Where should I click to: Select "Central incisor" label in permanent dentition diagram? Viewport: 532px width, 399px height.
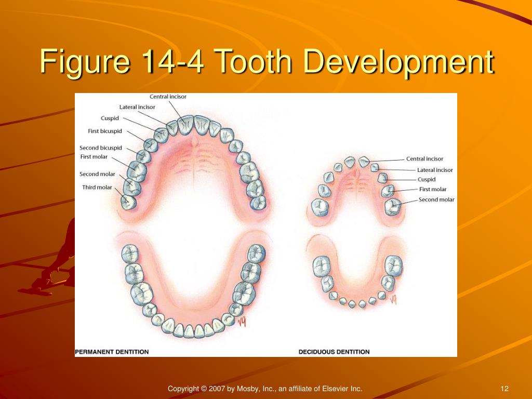[168, 97]
